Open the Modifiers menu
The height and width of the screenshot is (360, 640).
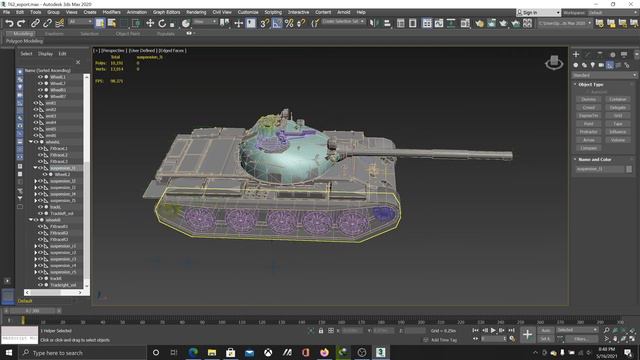(111, 12)
